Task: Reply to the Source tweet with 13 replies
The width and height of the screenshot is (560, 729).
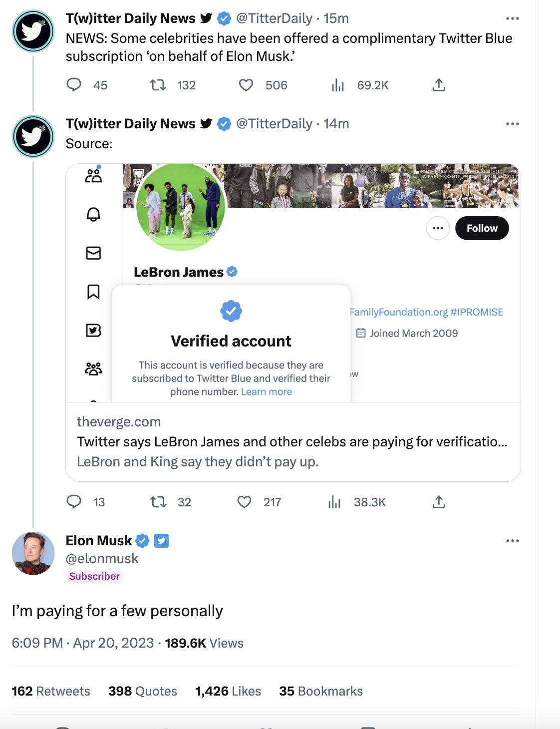Action: (x=74, y=502)
